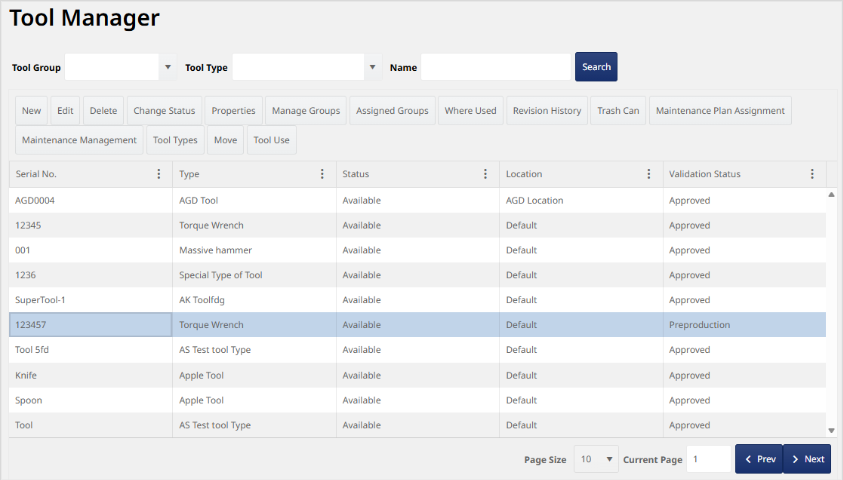Open tool Properties
The image size is (843, 480).
(233, 111)
